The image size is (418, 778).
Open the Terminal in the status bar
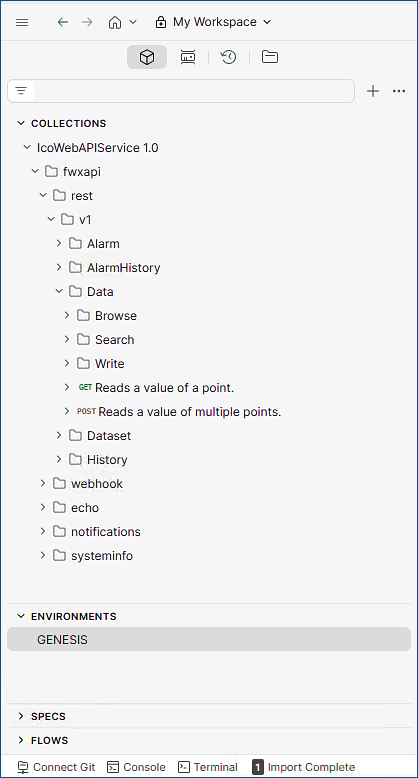208,767
